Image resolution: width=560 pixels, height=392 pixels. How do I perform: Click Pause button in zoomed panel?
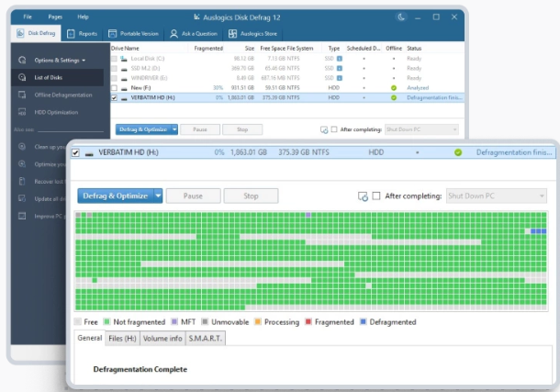click(x=193, y=196)
